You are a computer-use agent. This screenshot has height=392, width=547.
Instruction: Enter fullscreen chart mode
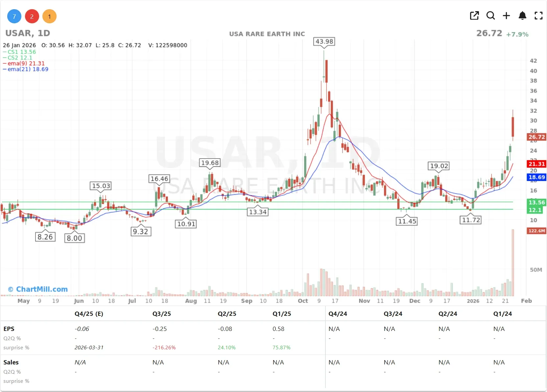[538, 15]
